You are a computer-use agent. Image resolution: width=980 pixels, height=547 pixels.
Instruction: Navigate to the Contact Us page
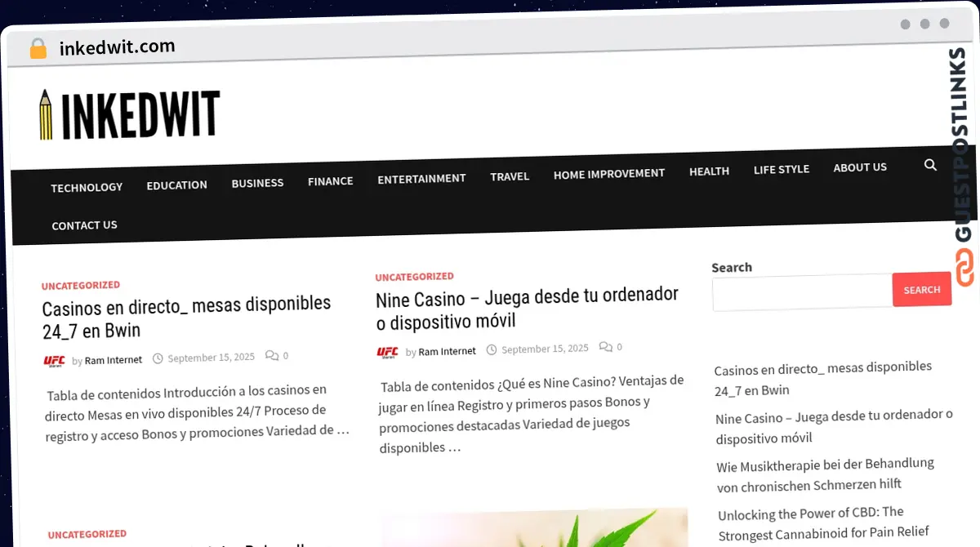click(84, 225)
